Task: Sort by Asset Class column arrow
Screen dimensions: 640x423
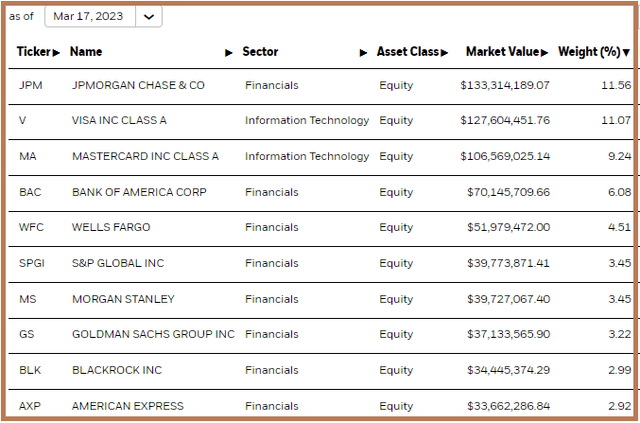Action: click(x=444, y=53)
